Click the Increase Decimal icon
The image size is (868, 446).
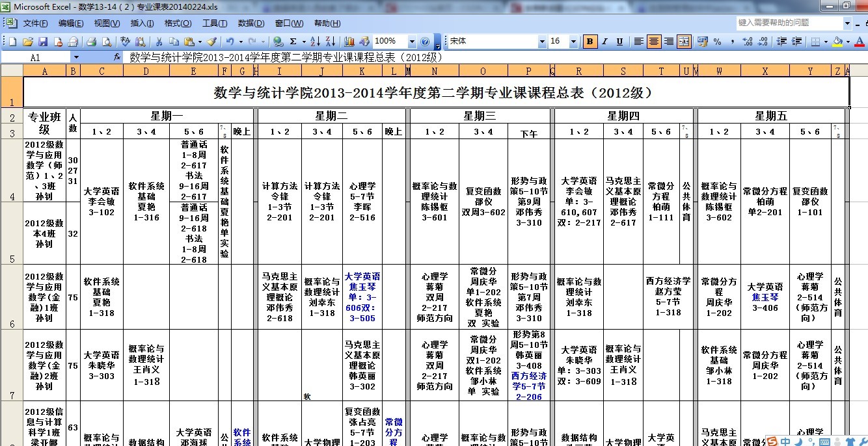tap(747, 42)
